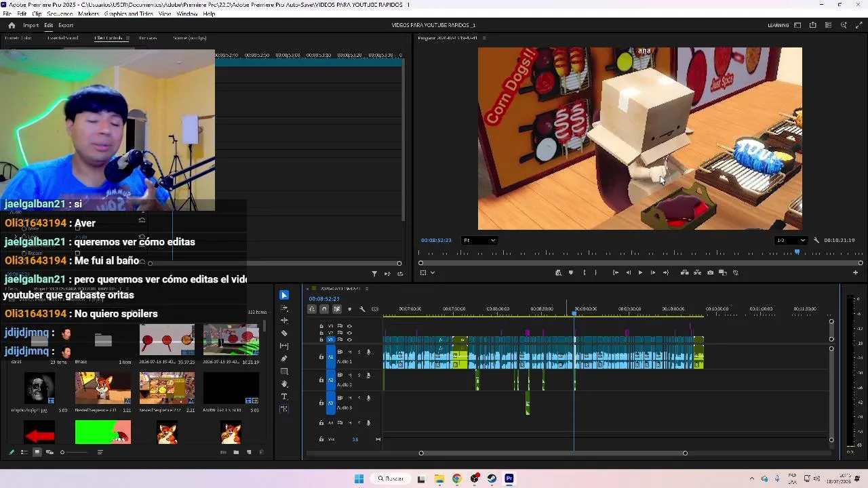
Task: Open the Fit zoom level dropdown
Action: click(x=479, y=240)
